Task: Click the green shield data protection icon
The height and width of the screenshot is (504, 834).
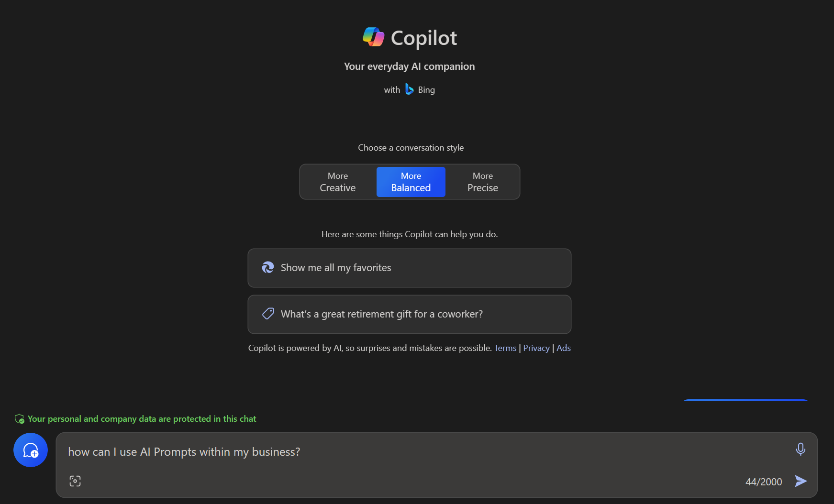Action: pos(19,418)
